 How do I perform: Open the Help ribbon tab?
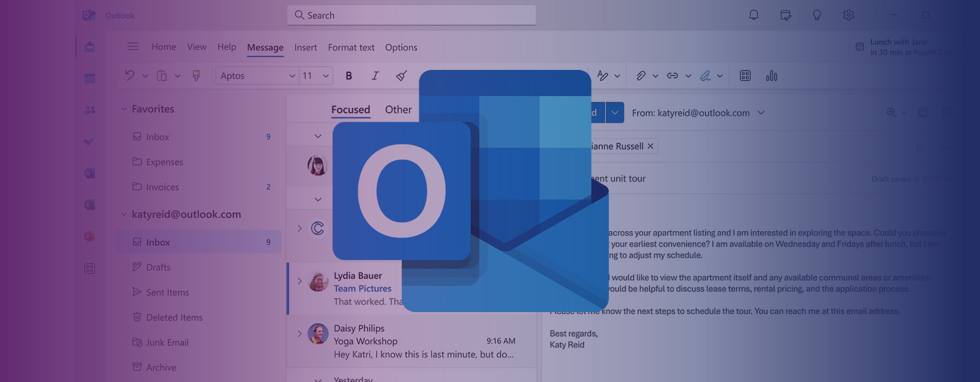pos(227,47)
